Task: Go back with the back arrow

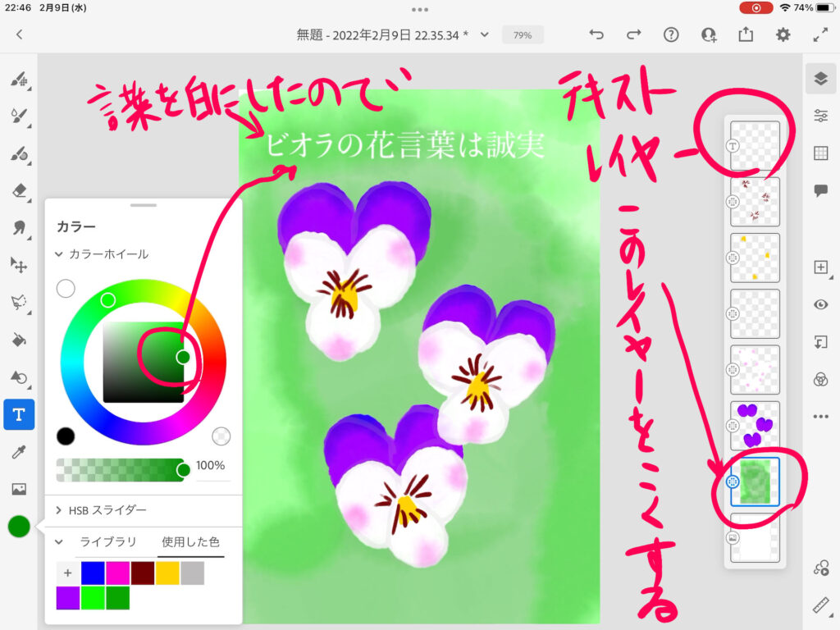Action: click(x=19, y=34)
